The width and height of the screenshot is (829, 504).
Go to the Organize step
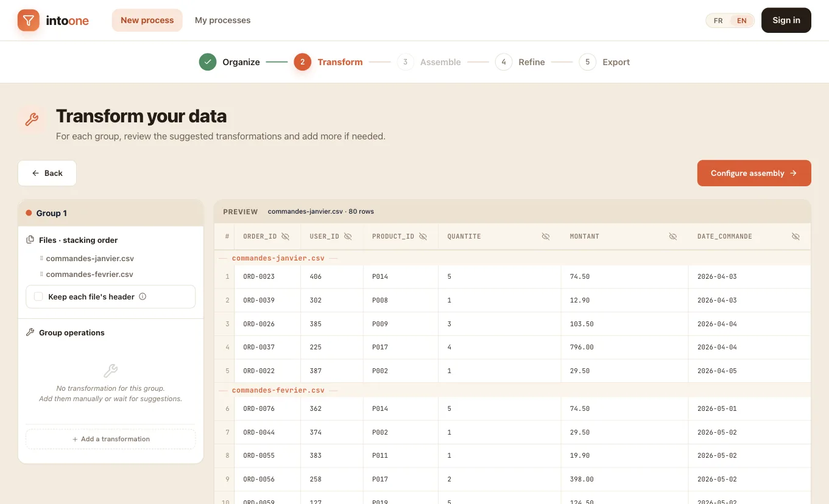point(230,62)
